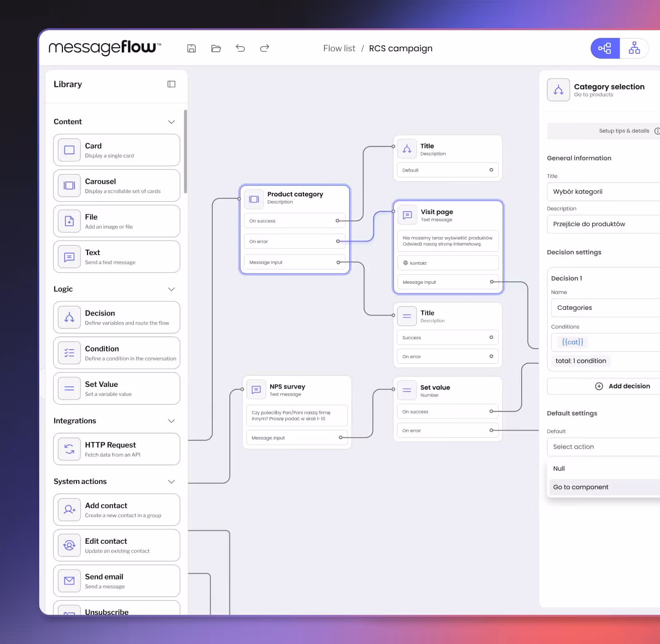Click the Save flow icon
This screenshot has height=644, width=660.
(192, 48)
